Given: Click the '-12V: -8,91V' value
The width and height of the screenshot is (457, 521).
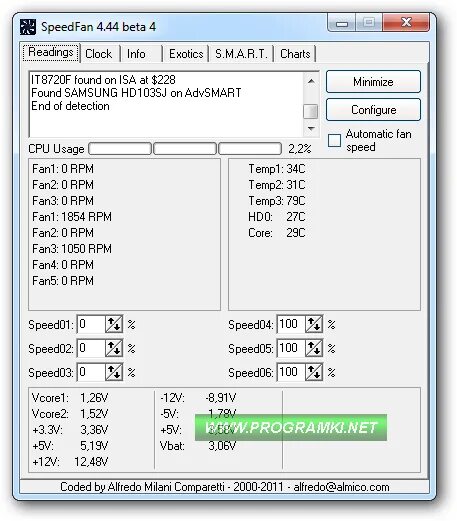Looking at the screenshot, I should click(x=198, y=398).
